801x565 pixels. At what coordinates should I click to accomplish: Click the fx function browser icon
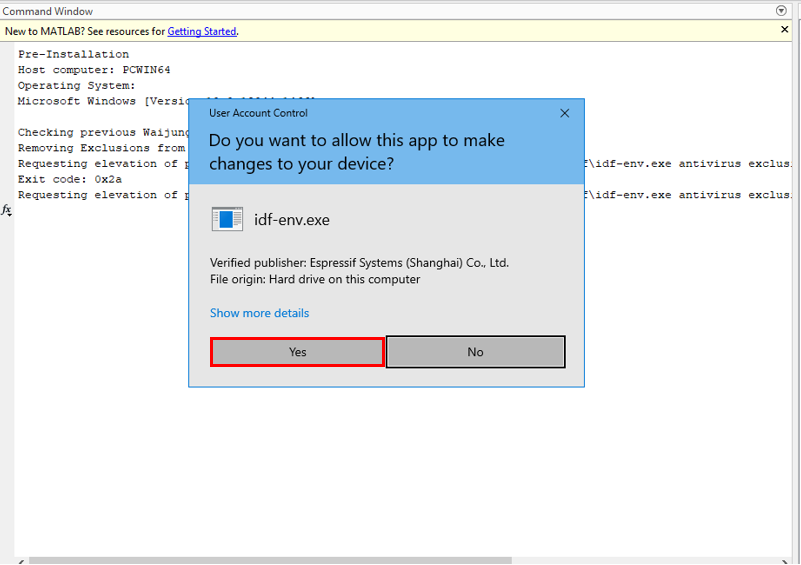[7, 209]
